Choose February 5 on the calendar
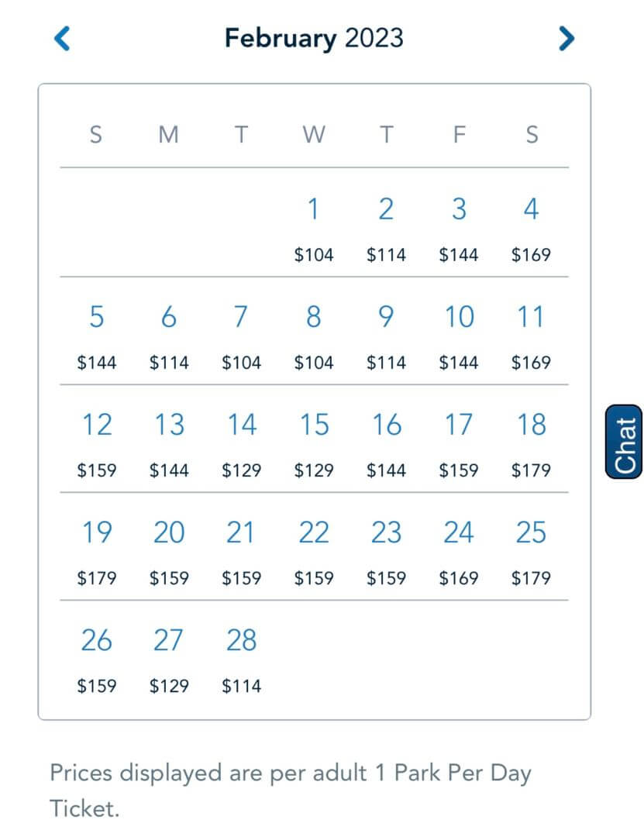This screenshot has height=837, width=644. point(97,336)
